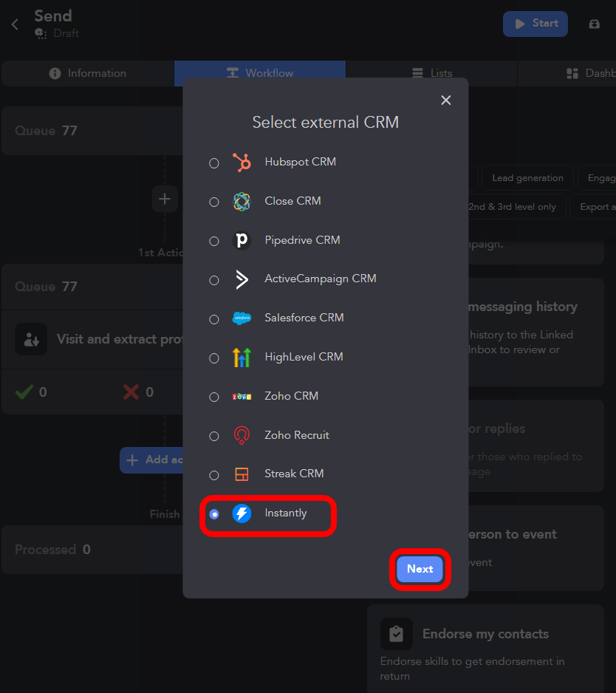Select the Salesforce CRM radio button
616x693 pixels.
pyautogui.click(x=214, y=319)
